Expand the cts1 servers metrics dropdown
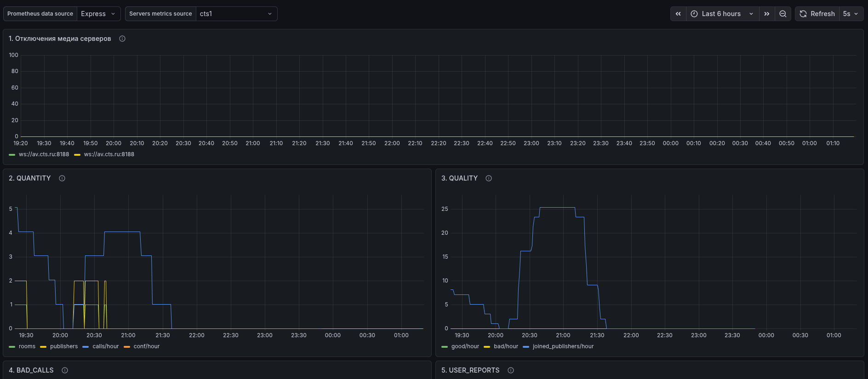 click(236, 14)
